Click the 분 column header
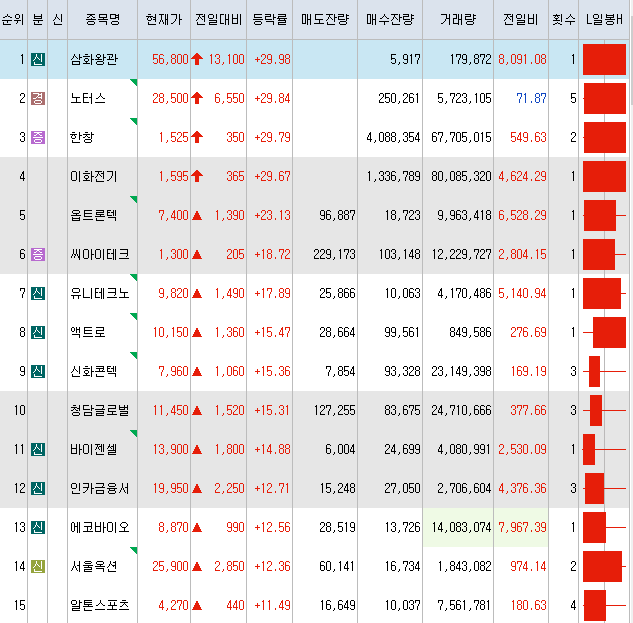Viewport: 633px width, 623px height. pyautogui.click(x=38, y=19)
